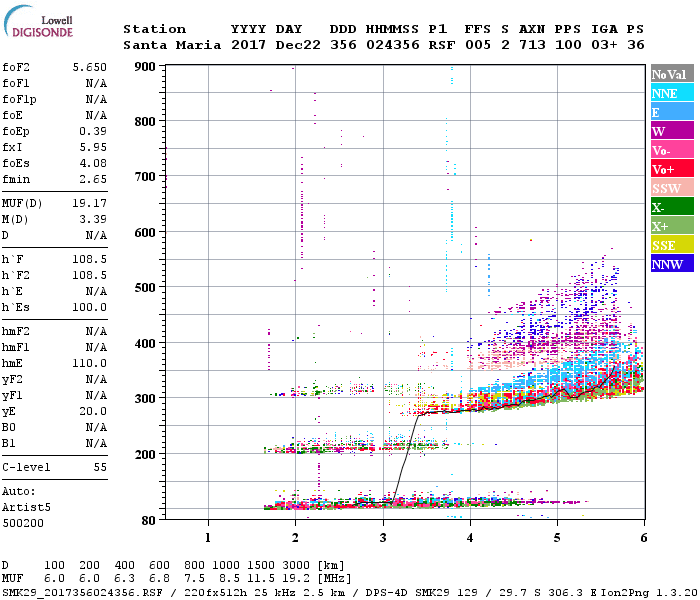This screenshot has height=600, width=700.
Task: Click the M(D) value 3.39
Action: coord(93,220)
